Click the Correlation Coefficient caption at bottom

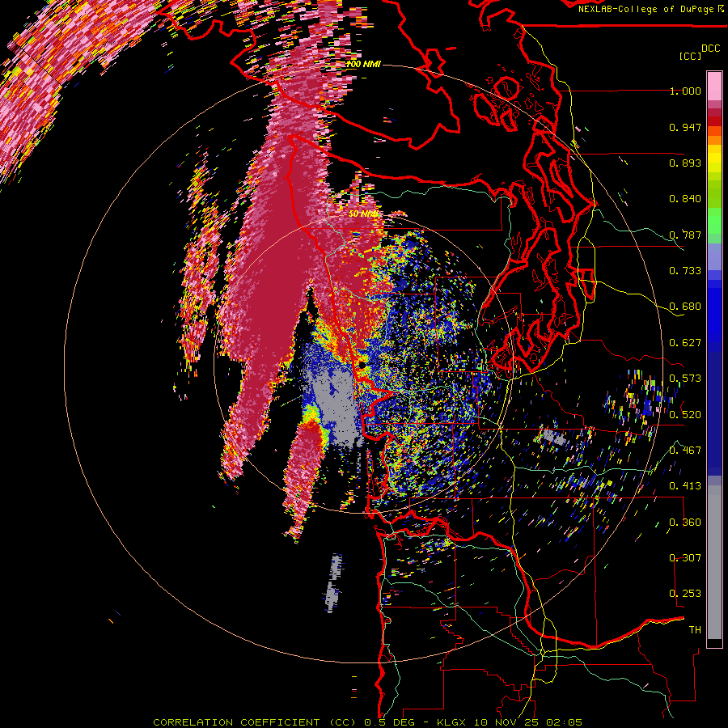click(x=367, y=722)
